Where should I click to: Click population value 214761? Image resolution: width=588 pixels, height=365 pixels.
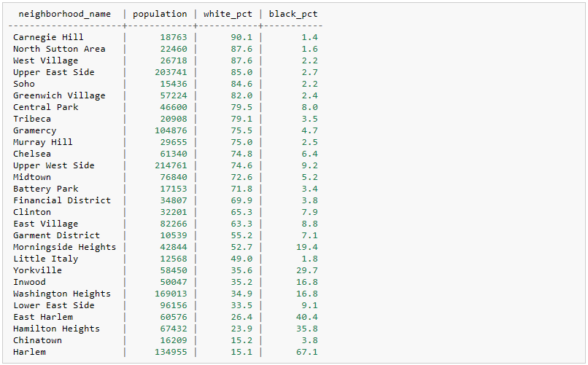pos(171,165)
